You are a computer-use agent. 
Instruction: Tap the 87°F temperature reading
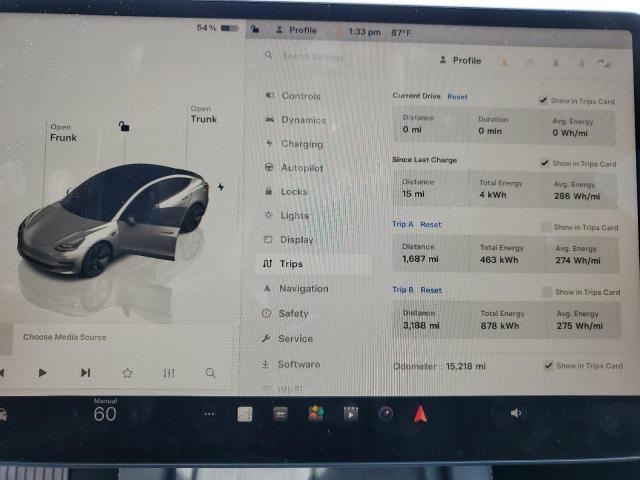[401, 33]
